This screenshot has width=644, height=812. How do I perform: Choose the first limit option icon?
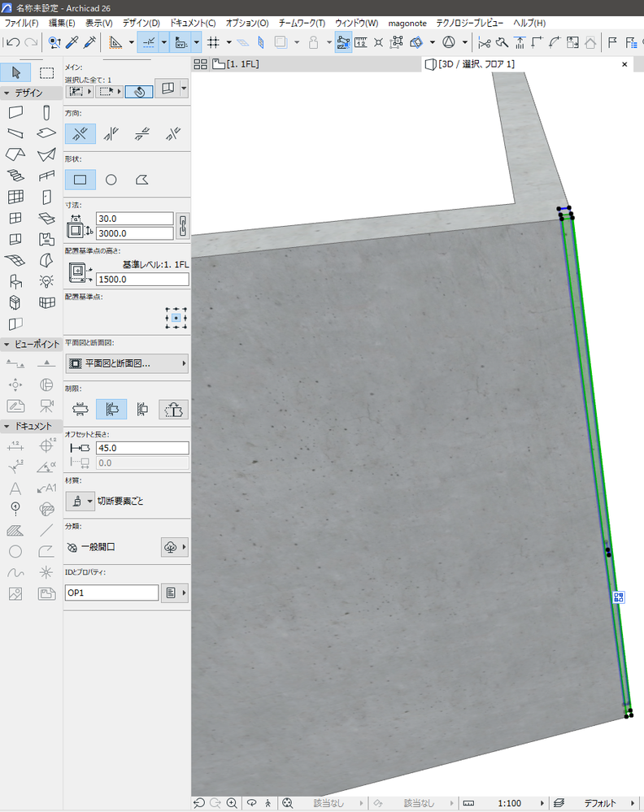[80, 410]
